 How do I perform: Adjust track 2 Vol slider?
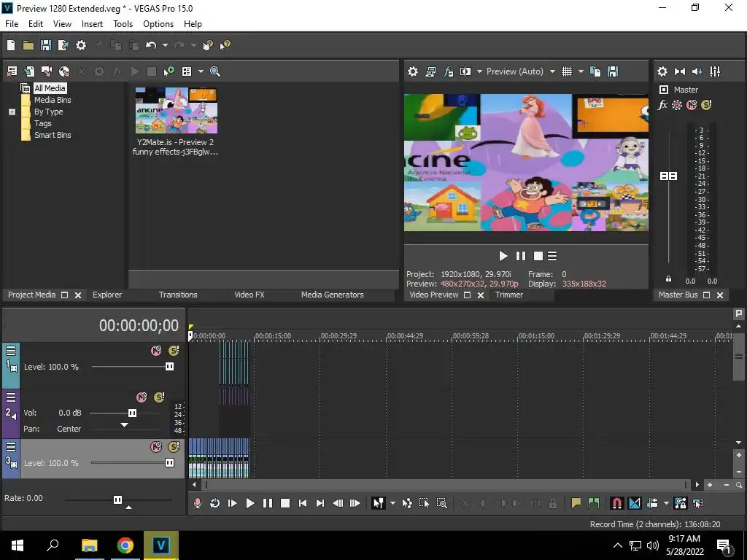[133, 413]
